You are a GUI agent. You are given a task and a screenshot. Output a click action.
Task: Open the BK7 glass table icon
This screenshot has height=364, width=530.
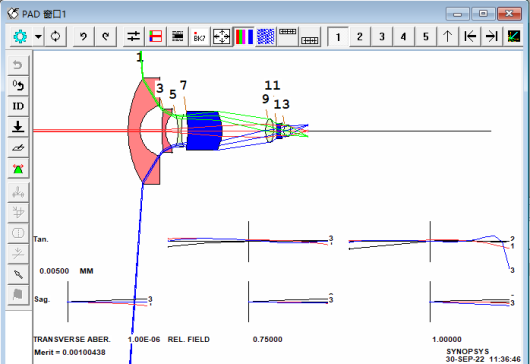(x=199, y=36)
